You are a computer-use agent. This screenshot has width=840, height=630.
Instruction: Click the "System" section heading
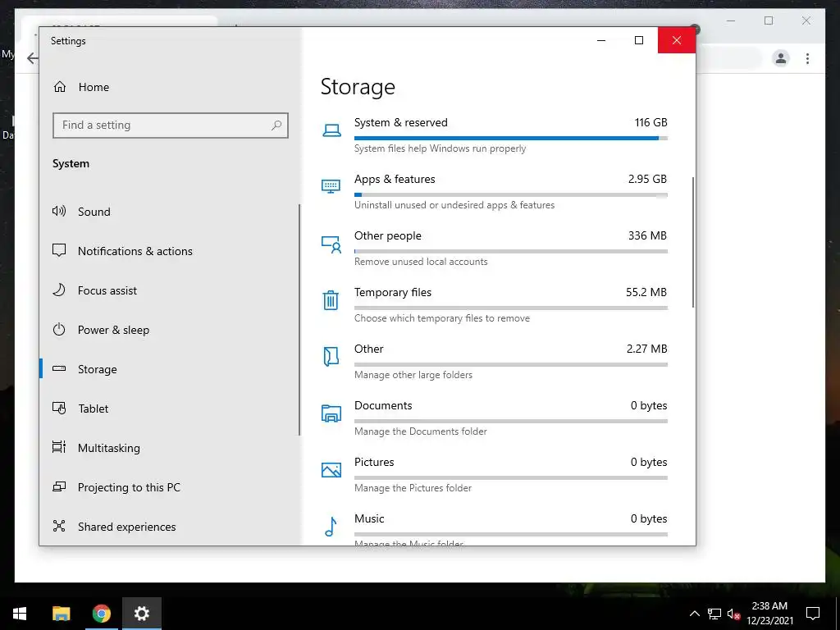pyautogui.click(x=71, y=164)
